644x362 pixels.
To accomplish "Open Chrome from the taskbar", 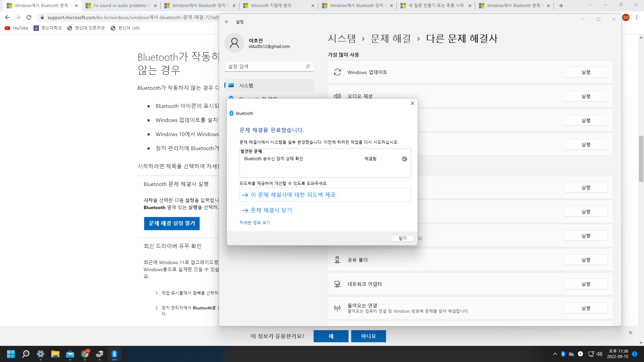I will click(85, 354).
